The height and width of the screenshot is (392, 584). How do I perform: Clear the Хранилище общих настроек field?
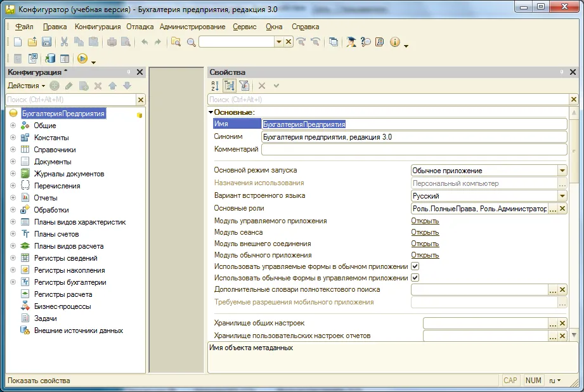point(562,323)
